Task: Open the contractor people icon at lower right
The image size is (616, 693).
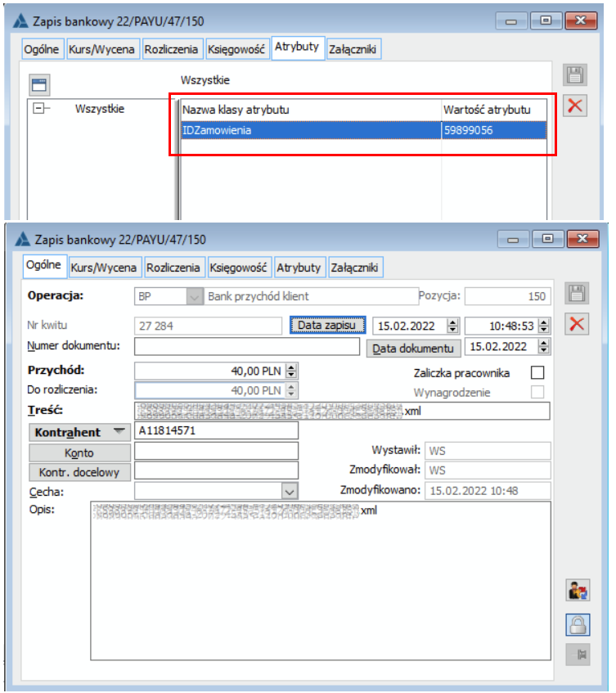Action: coord(578,590)
